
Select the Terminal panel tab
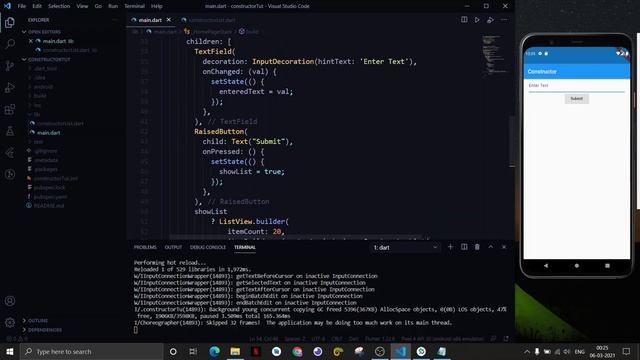tap(245, 247)
